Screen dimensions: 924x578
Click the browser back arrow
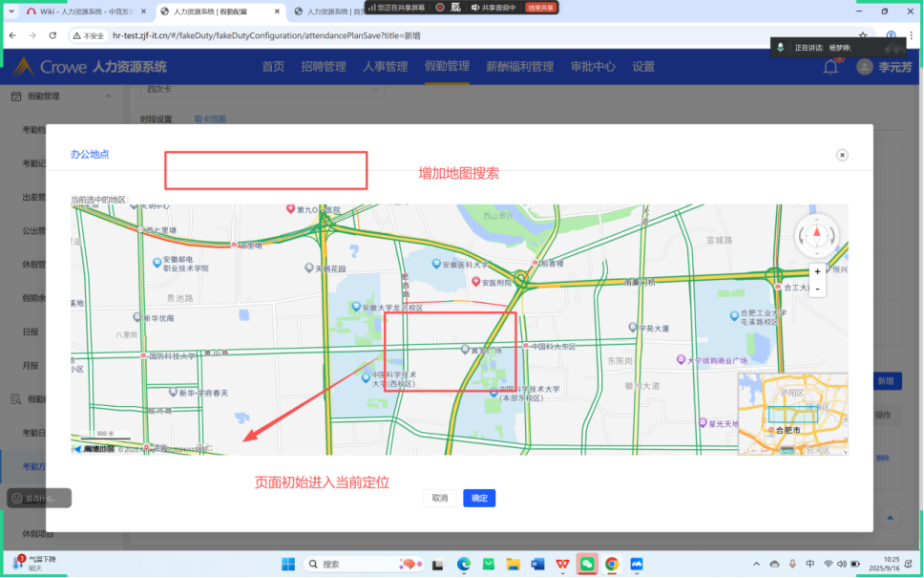coord(12,35)
